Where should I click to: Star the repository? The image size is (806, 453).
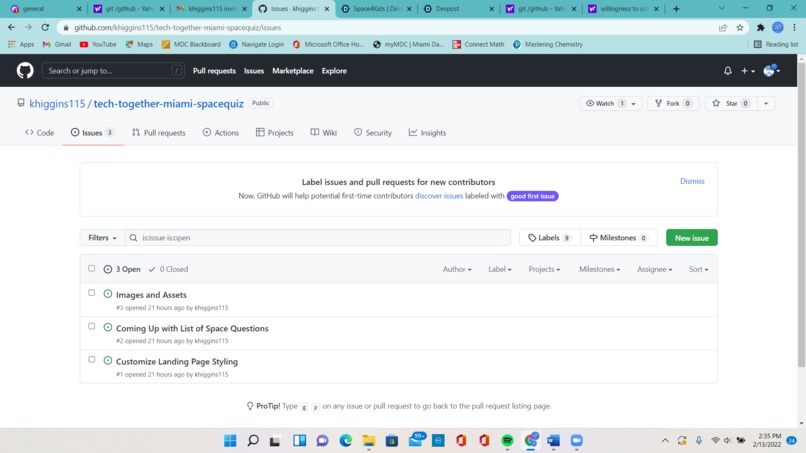731,103
